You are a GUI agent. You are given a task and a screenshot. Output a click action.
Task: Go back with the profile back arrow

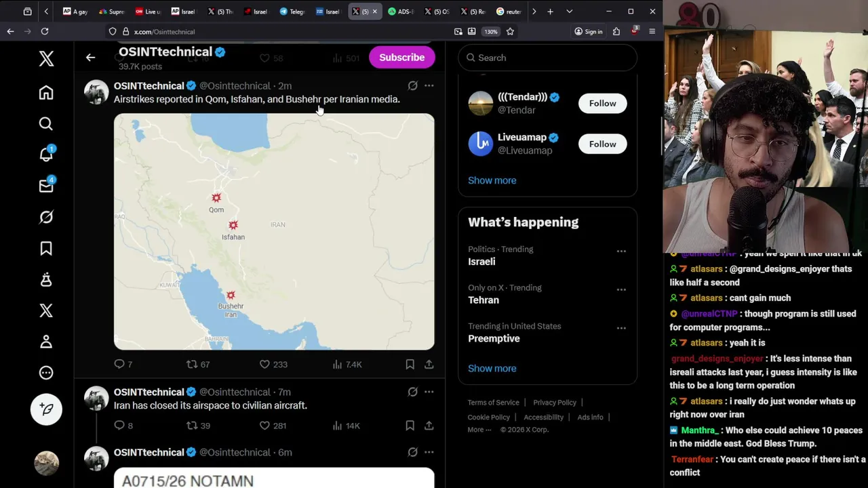(x=90, y=58)
